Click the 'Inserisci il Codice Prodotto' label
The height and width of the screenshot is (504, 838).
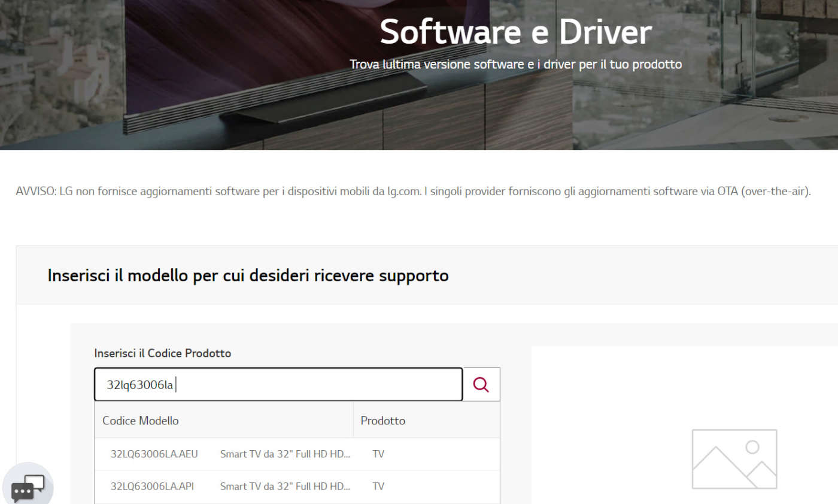tap(163, 353)
